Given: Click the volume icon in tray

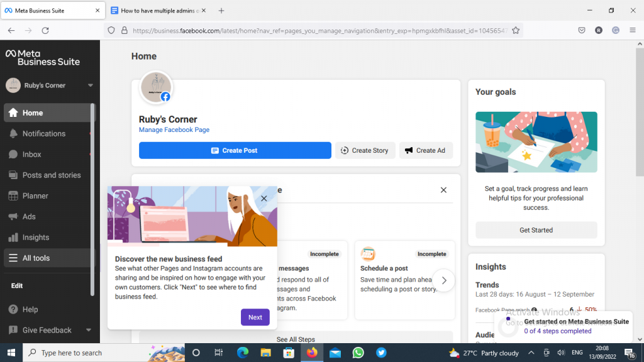Looking at the screenshot, I should pos(561,353).
